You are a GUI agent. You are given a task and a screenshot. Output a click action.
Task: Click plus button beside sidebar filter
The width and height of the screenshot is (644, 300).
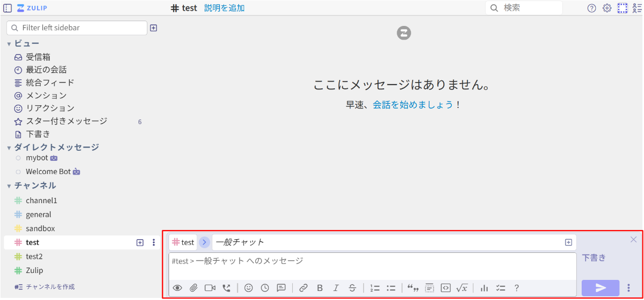[154, 28]
